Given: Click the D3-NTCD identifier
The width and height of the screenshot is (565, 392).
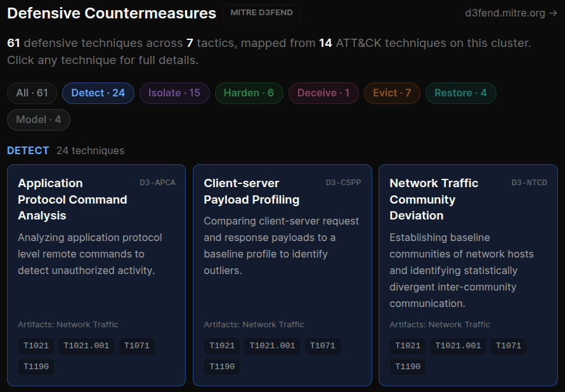Looking at the screenshot, I should point(529,183).
